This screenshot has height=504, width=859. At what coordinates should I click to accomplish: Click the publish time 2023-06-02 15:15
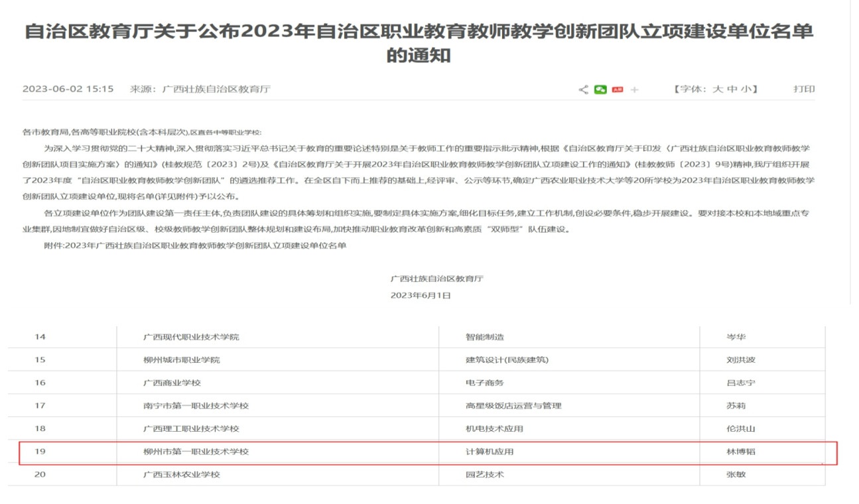[68, 89]
